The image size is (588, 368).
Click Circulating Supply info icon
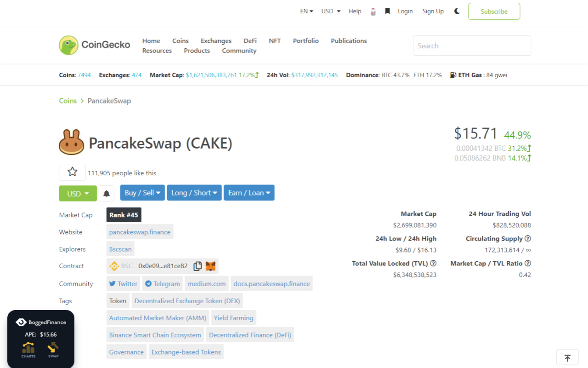point(528,238)
